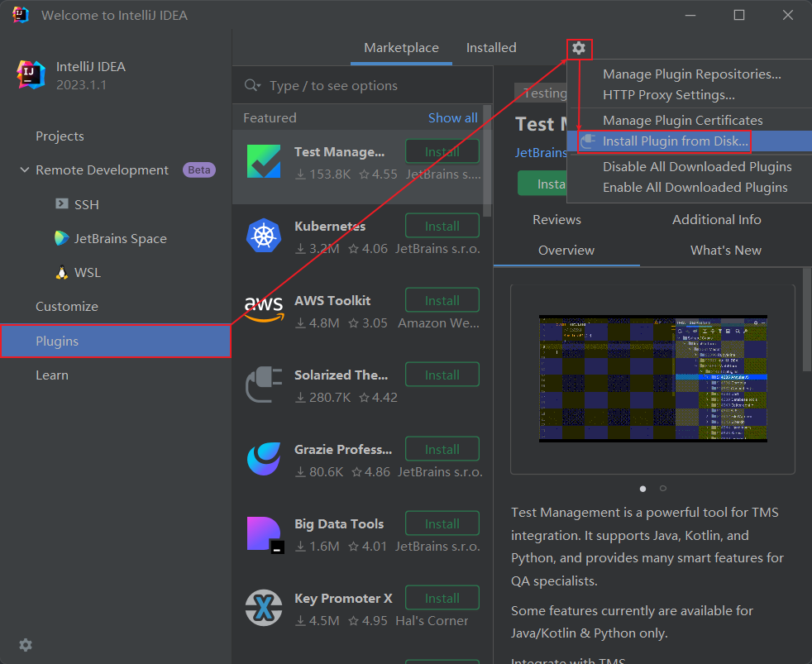Open the What's New tab
The width and height of the screenshot is (812, 664).
point(725,251)
